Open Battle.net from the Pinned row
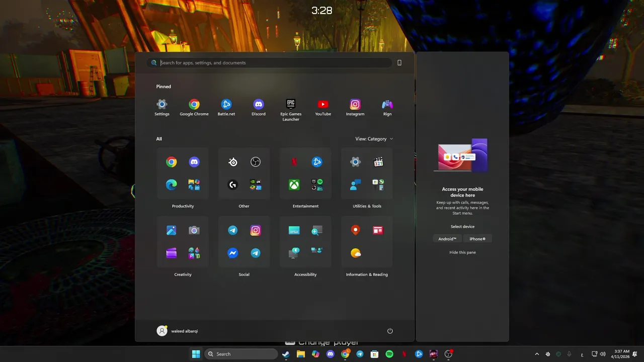The image size is (644, 362). (226, 108)
